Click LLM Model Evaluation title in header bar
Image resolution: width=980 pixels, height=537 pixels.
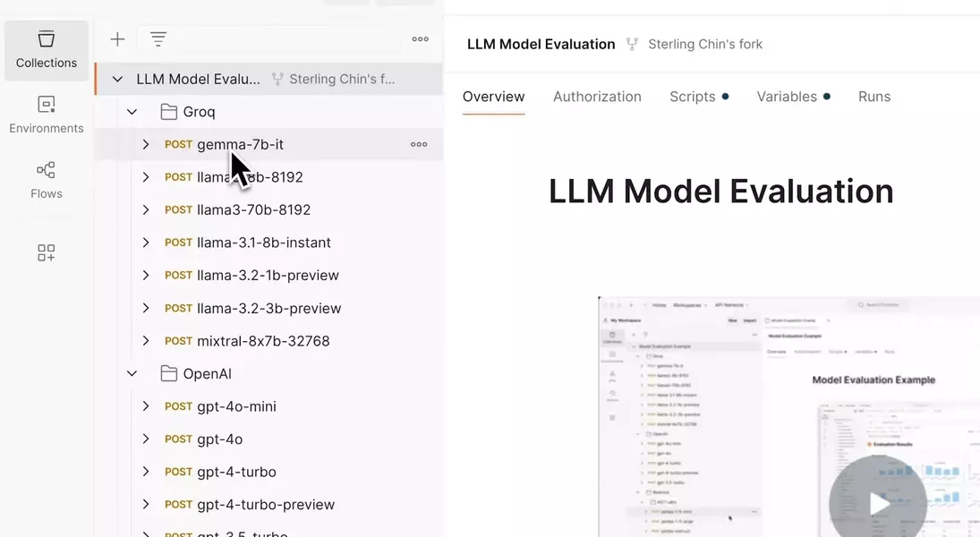[541, 45]
